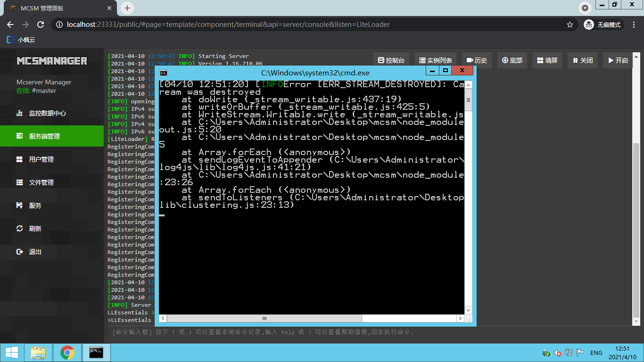Screen dimensions: 644x362
Task: Open the 历史 history view
Action: tap(477, 60)
